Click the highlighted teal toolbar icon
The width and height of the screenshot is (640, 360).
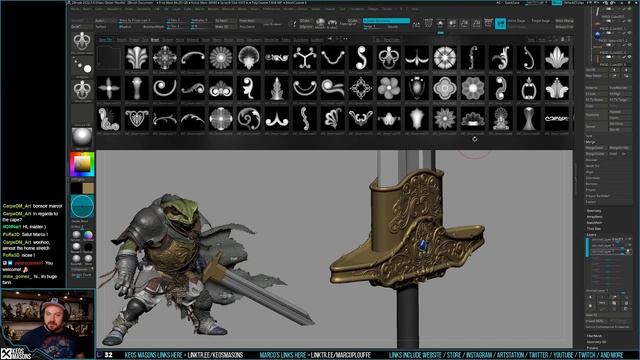[x=500, y=24]
